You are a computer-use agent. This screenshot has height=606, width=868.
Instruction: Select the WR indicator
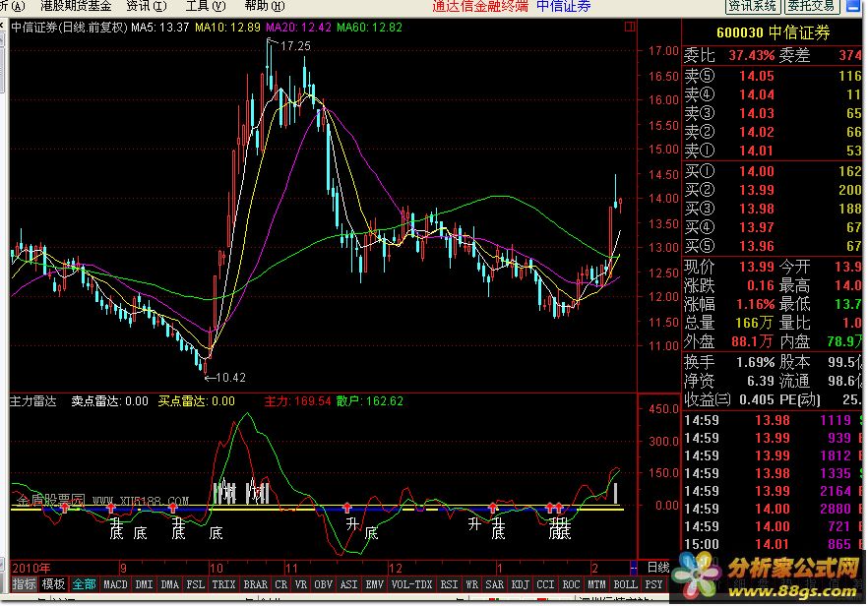click(x=471, y=583)
